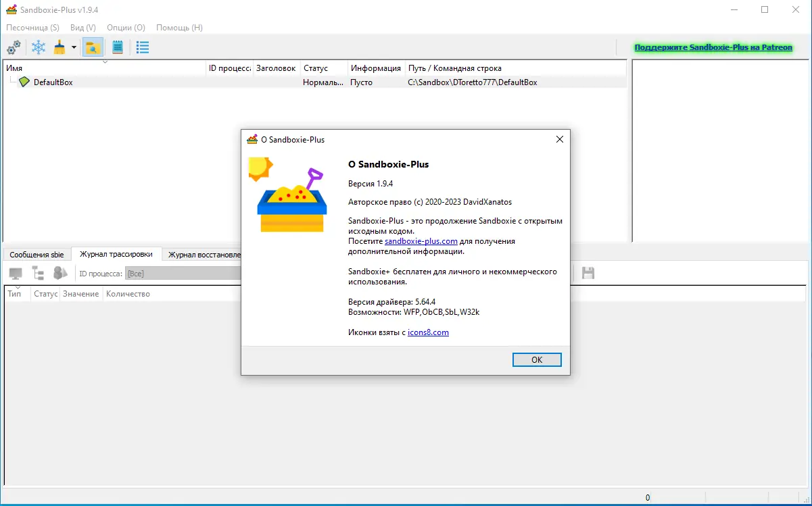
Task: Click the Возможности: WFP,ObCB,SbL,W32k text
Action: pos(414,312)
